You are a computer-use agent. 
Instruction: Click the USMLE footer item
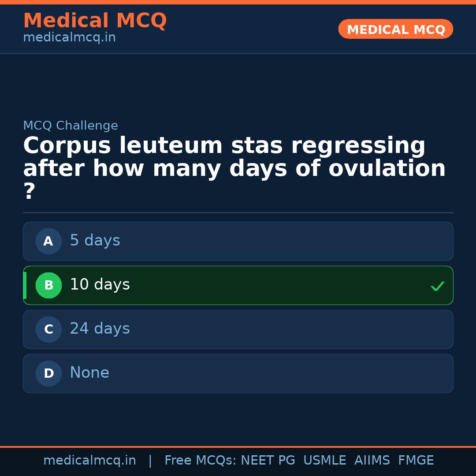[x=325, y=460]
